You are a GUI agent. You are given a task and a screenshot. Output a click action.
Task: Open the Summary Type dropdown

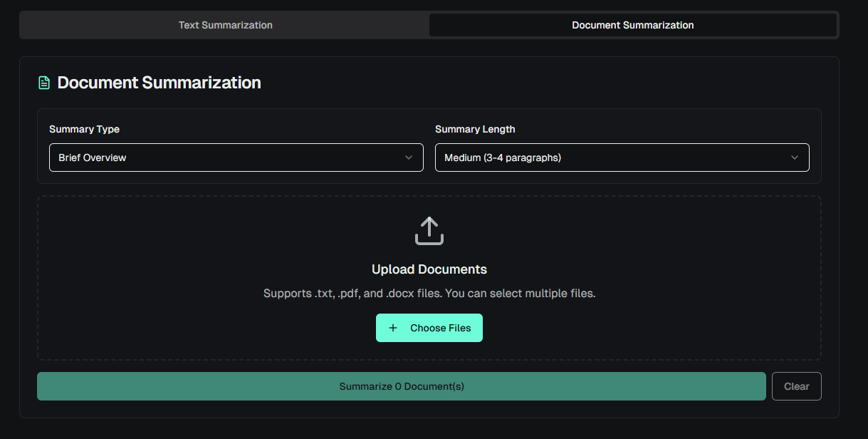tap(236, 157)
